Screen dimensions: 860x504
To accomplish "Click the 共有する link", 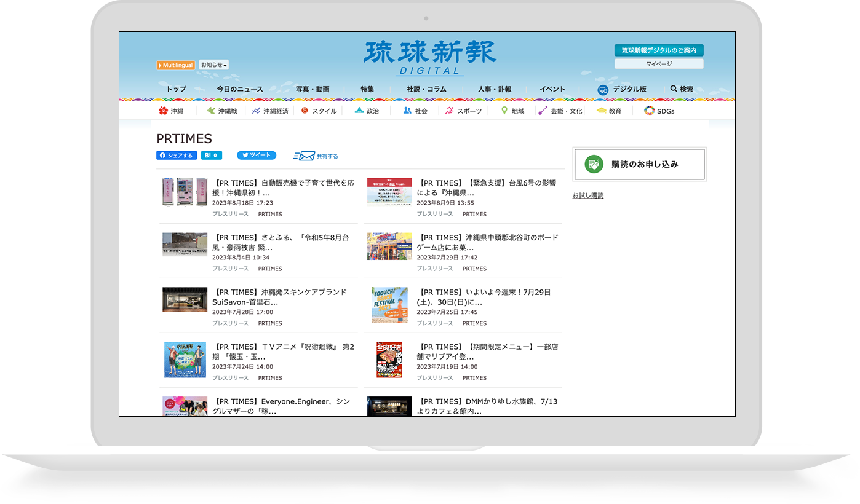I will click(327, 157).
